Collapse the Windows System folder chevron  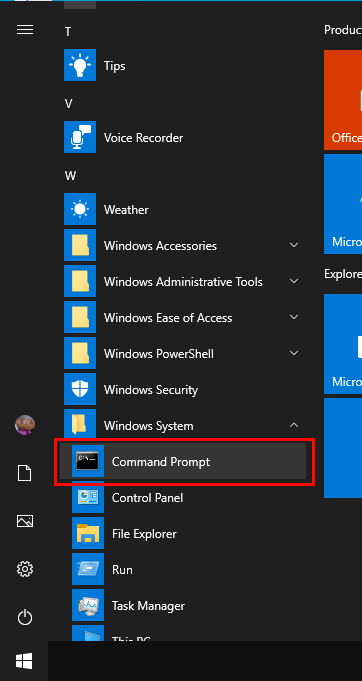pos(294,425)
